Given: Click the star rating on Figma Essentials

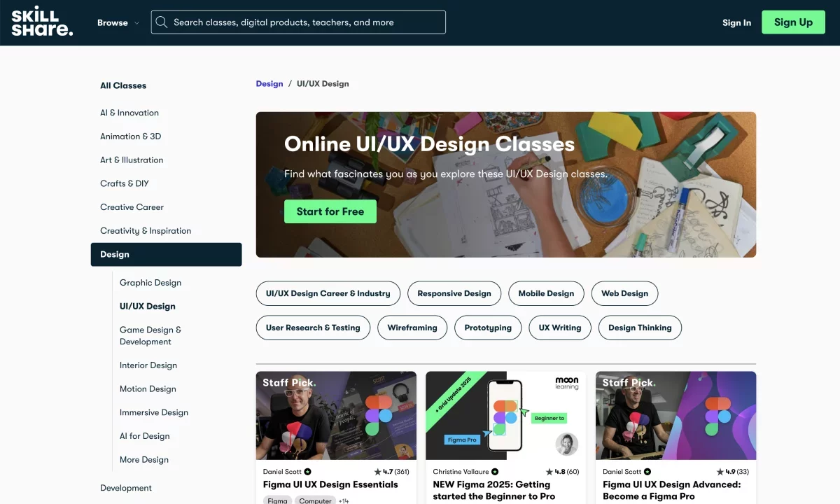Looking at the screenshot, I should pyautogui.click(x=378, y=472).
